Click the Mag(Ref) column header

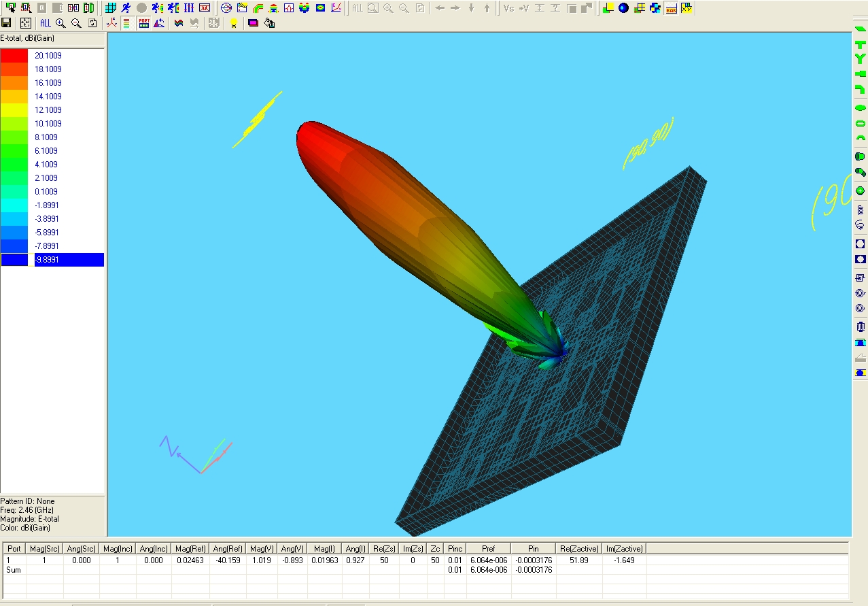point(189,548)
